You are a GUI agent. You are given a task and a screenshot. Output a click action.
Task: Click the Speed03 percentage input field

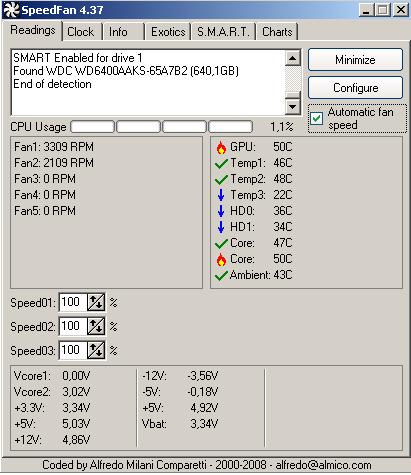point(73,350)
